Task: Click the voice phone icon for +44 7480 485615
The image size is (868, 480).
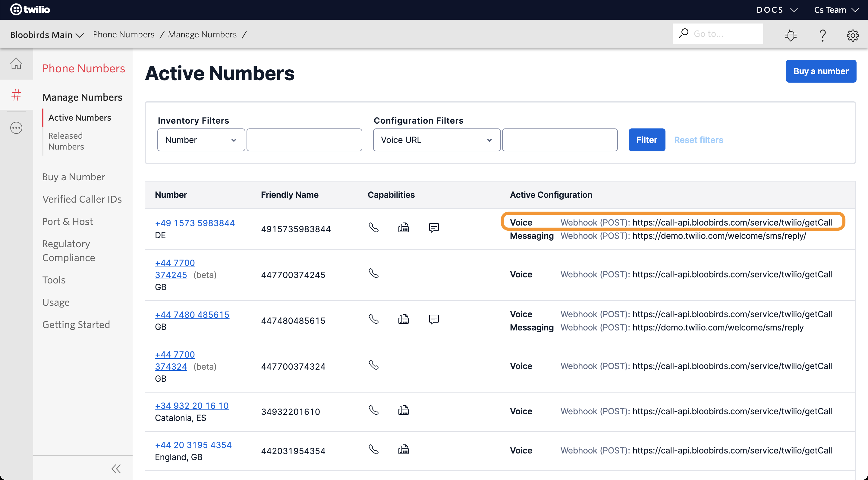Action: [374, 319]
